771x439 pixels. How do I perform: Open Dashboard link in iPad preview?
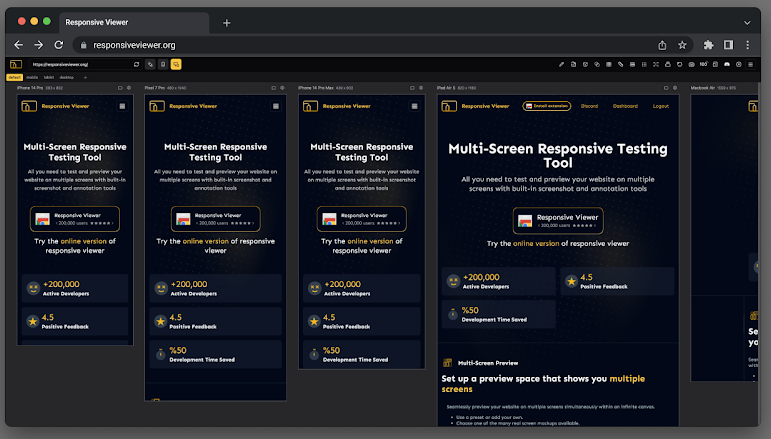[x=625, y=106]
